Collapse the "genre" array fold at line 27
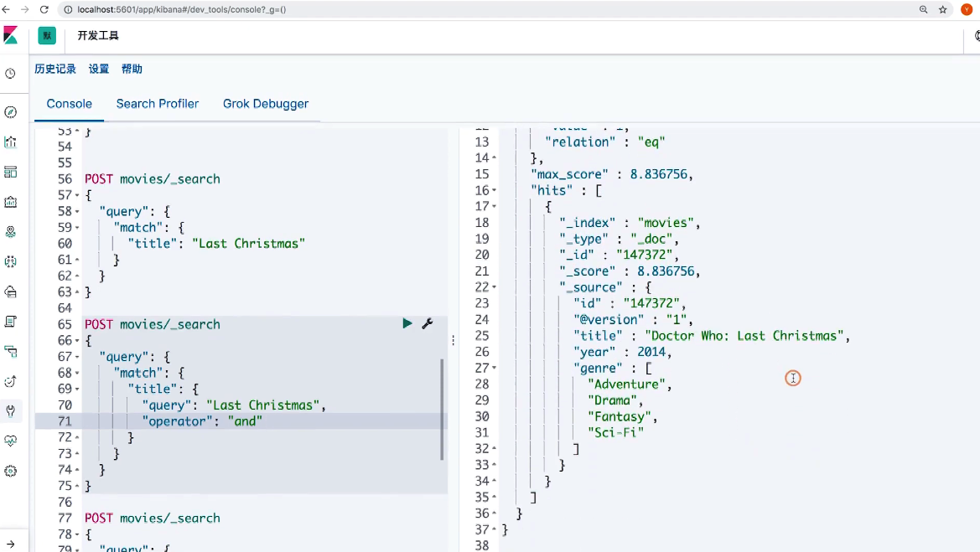This screenshot has width=980, height=552. 495,368
